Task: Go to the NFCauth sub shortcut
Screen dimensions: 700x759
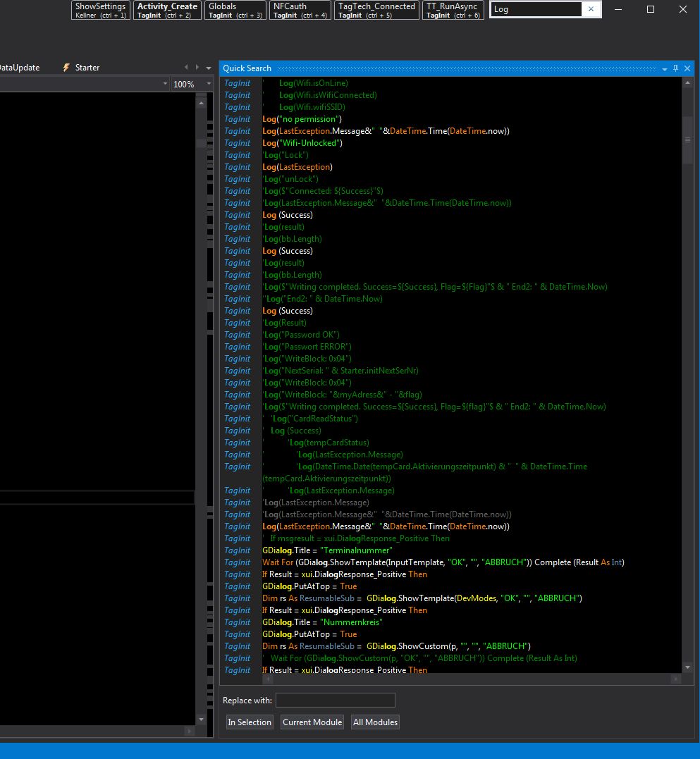Action: pyautogui.click(x=300, y=10)
